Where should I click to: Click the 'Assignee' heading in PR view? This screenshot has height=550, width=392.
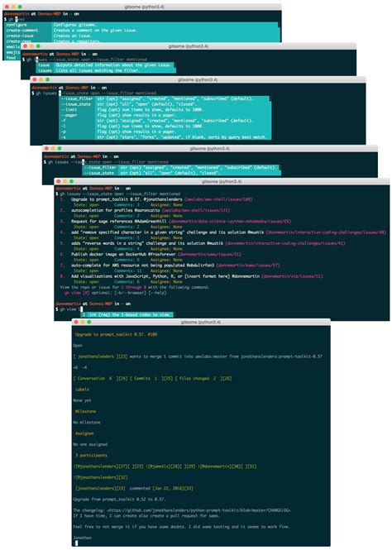click(84, 433)
